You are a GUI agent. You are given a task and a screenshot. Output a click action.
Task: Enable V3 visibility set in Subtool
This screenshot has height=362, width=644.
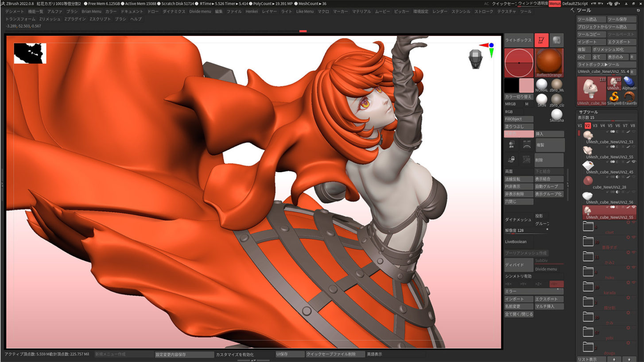click(x=595, y=126)
